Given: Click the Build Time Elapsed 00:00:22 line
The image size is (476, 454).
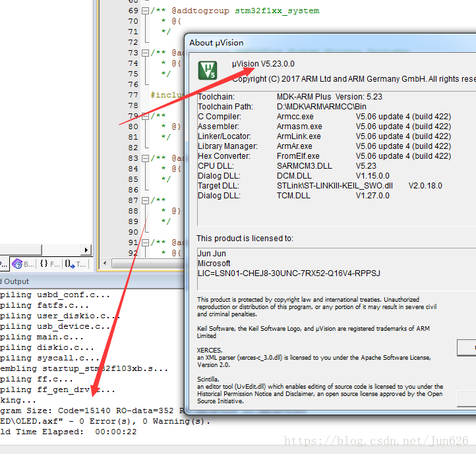Looking at the screenshot, I should tap(69, 432).
